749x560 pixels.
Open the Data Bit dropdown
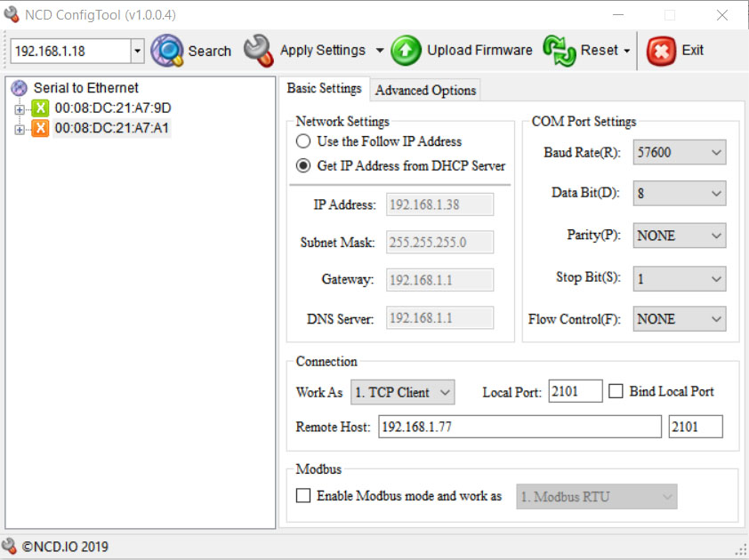pos(680,194)
